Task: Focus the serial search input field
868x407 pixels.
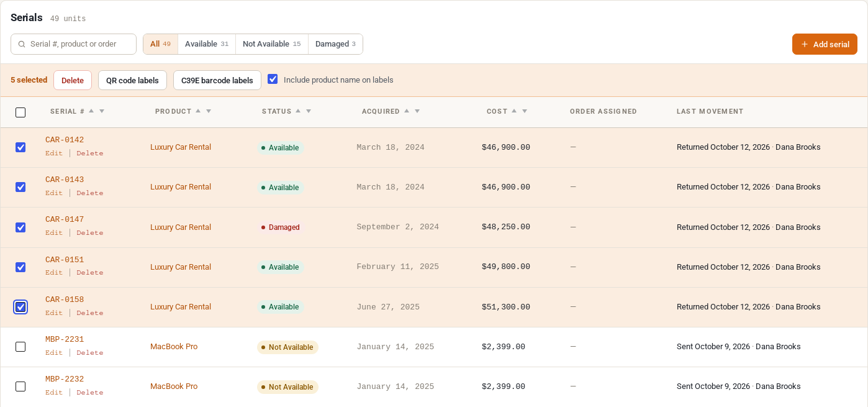Action: (x=73, y=44)
